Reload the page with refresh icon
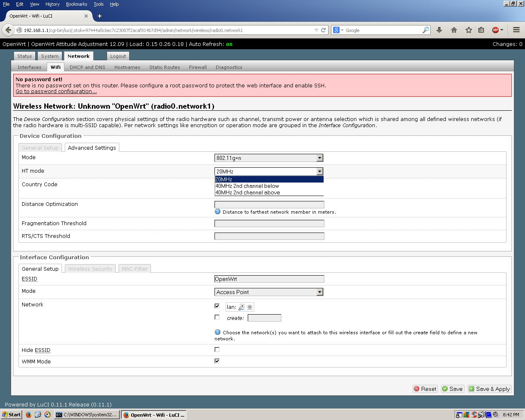The width and height of the screenshot is (525, 420). click(x=323, y=30)
